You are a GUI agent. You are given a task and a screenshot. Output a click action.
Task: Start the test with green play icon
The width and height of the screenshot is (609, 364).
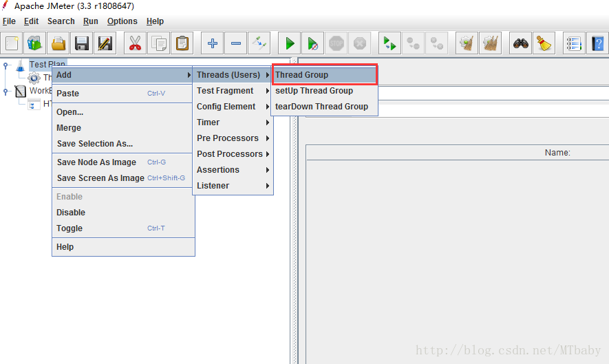point(289,43)
